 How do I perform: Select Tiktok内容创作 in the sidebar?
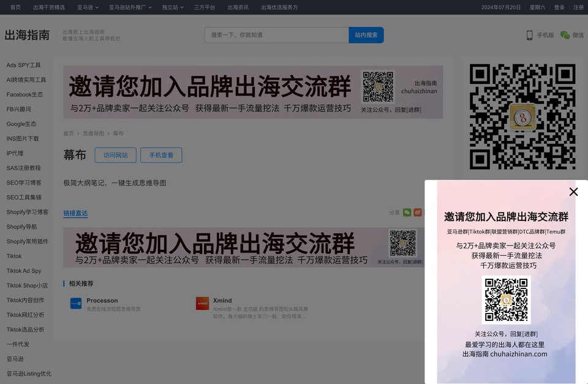[x=26, y=300]
